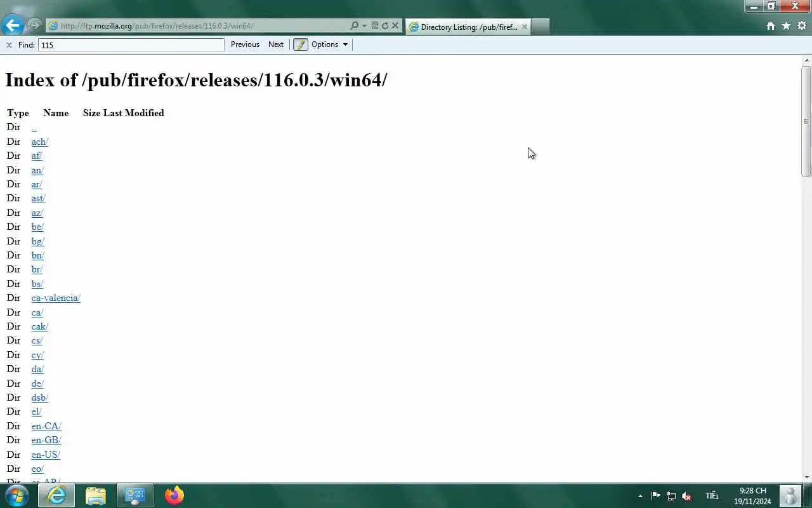The image size is (812, 508).
Task: Click the input language indicator
Action: (x=712, y=496)
